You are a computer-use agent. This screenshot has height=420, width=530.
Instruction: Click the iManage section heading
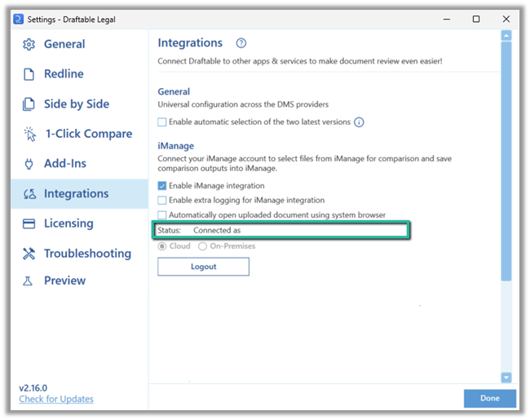(176, 146)
